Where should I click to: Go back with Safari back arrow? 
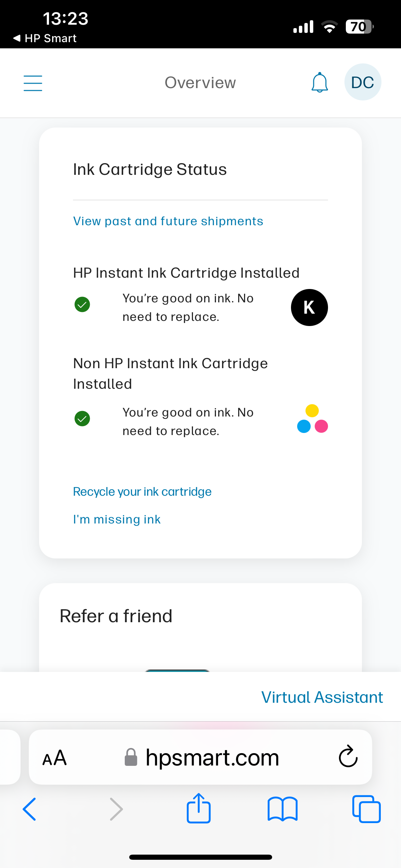coord(29,809)
